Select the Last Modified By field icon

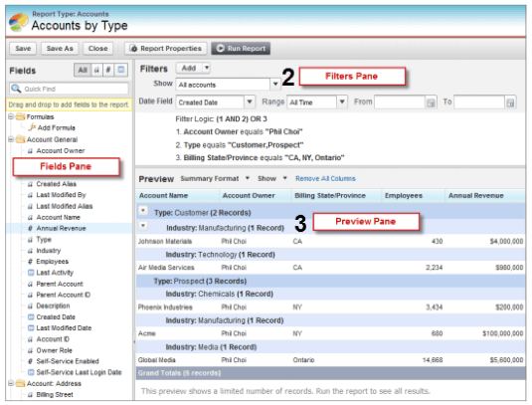[x=30, y=195]
